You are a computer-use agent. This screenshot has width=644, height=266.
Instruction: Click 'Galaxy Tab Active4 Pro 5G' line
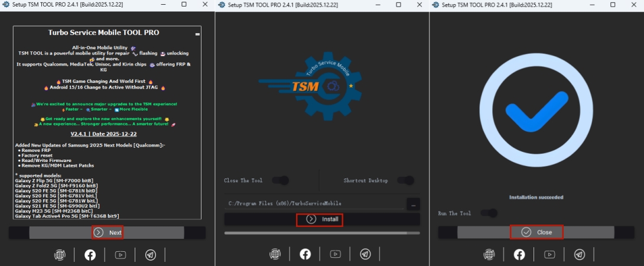[x=67, y=215]
